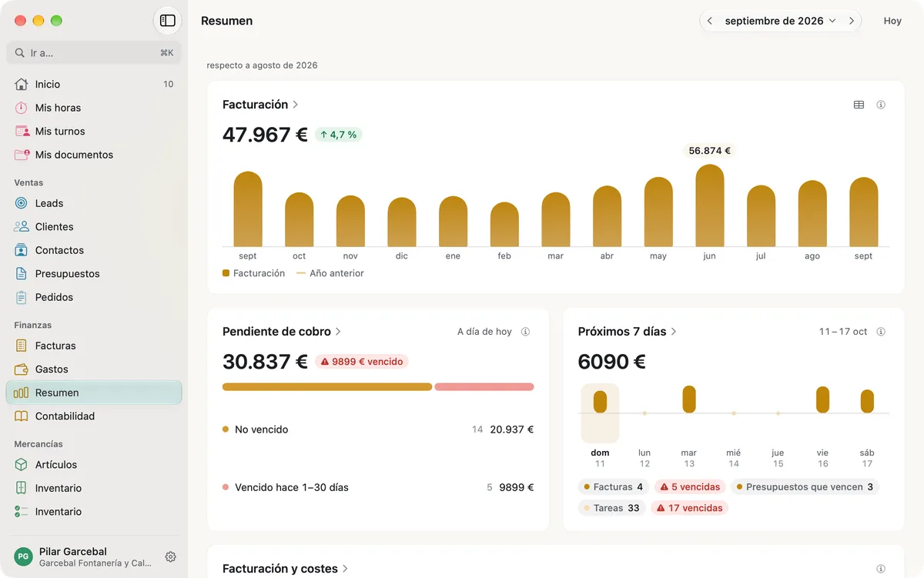The height and width of the screenshot is (578, 924).
Task: Click the 5 vencidas invoices badge
Action: (x=690, y=486)
